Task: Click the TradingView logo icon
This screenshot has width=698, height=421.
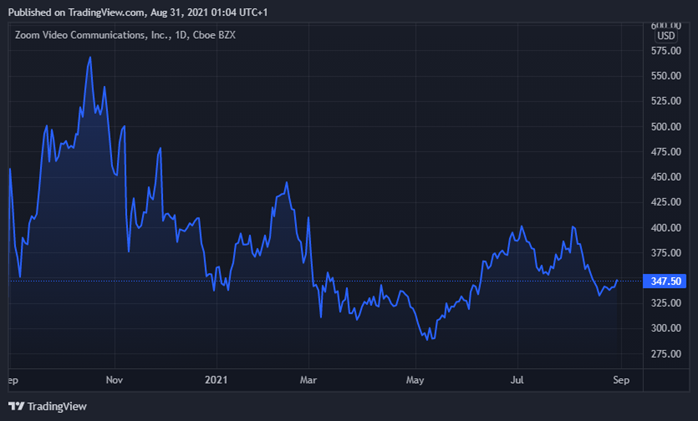Action: click(x=16, y=406)
